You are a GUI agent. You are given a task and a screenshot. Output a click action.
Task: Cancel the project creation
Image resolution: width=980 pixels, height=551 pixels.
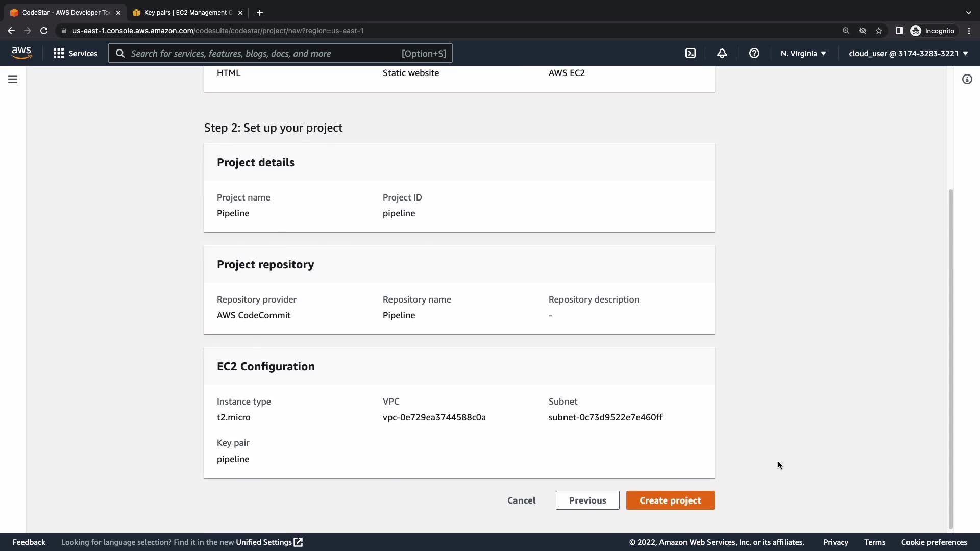point(521,500)
